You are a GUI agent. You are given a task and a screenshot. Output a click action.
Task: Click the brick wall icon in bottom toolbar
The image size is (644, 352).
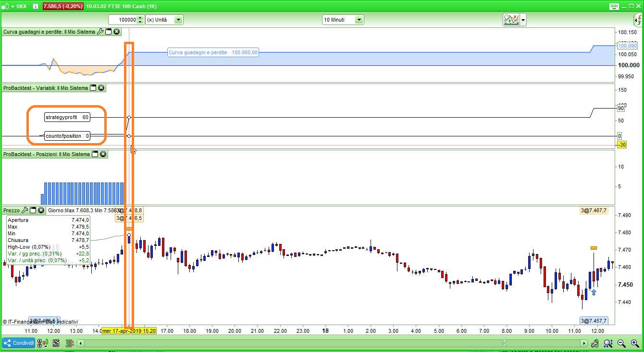coord(69,343)
